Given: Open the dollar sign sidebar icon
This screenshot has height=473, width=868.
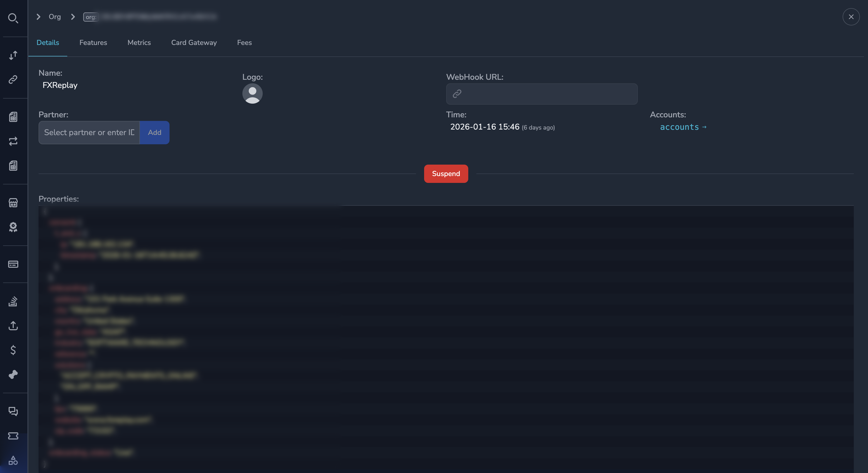Looking at the screenshot, I should tap(13, 350).
